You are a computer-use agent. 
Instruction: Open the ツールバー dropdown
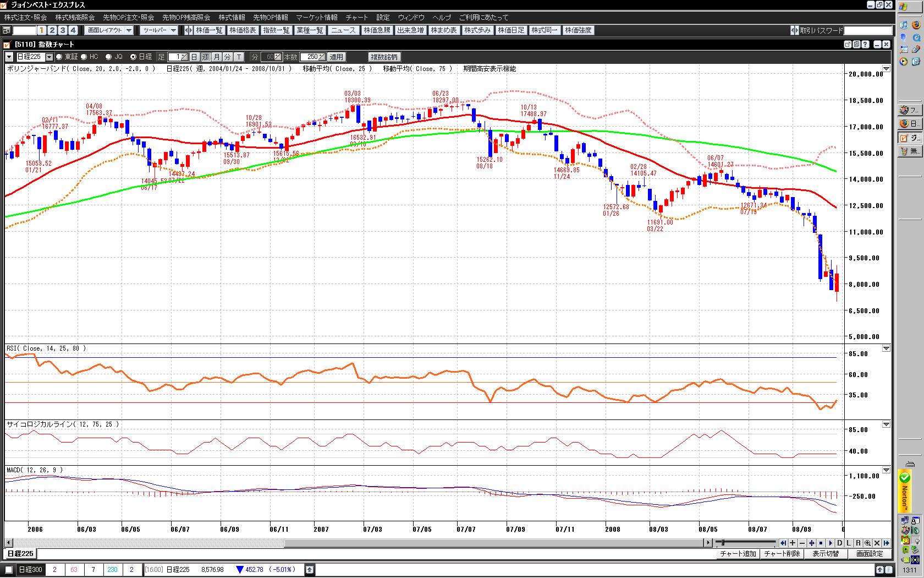coord(158,30)
